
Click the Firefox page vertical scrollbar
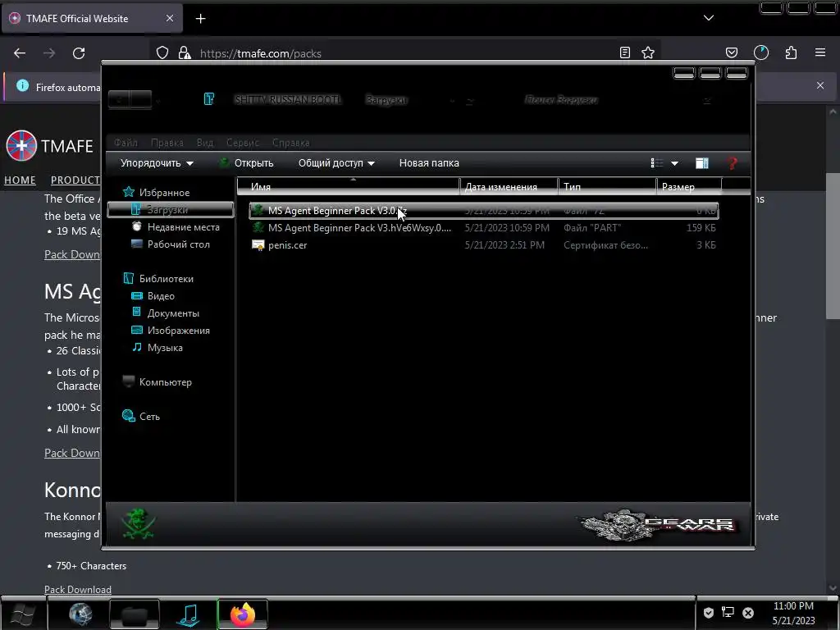click(833, 246)
